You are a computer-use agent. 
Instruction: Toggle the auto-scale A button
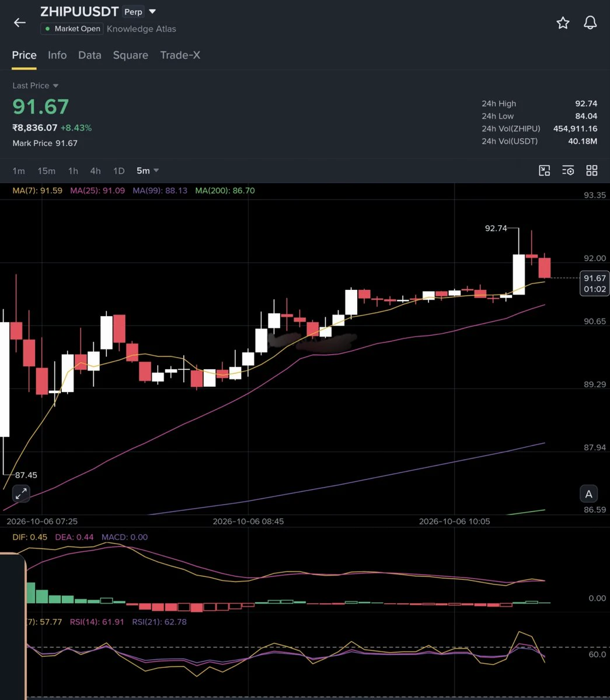pos(588,494)
